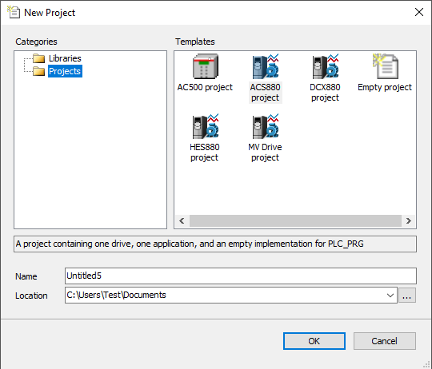This screenshot has height=369, width=432.
Task: Click inside the Name text field
Action: pos(241,276)
